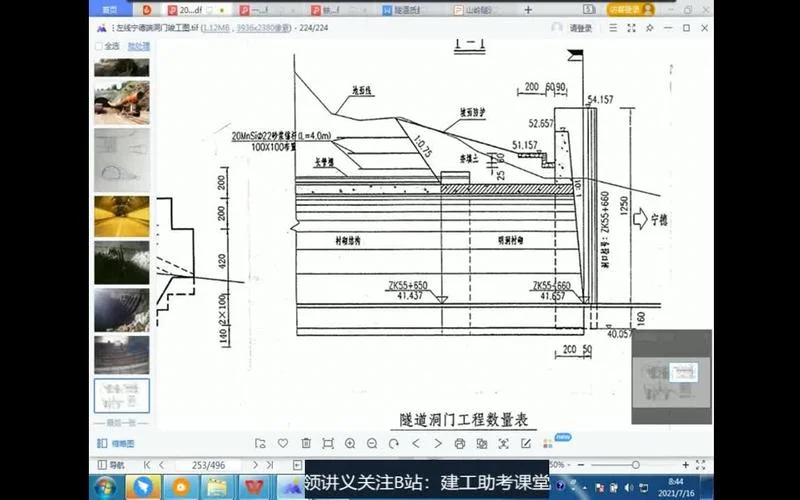Image resolution: width=800 pixels, height=500 pixels.
Task: Open the move-to-folder icon in image toolbar
Action: click(x=260, y=443)
